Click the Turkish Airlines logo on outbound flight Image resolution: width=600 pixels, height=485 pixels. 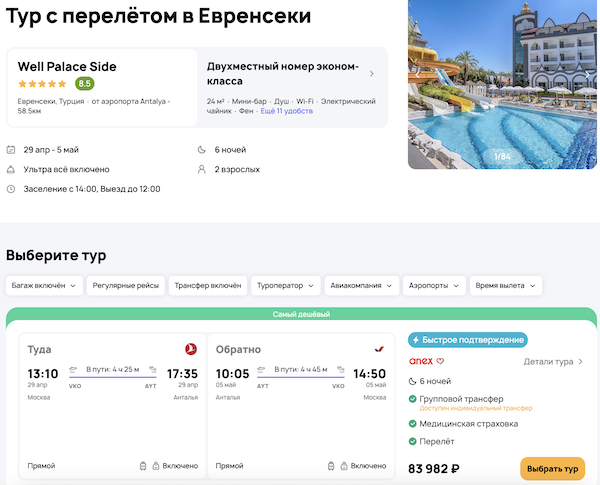coord(190,349)
